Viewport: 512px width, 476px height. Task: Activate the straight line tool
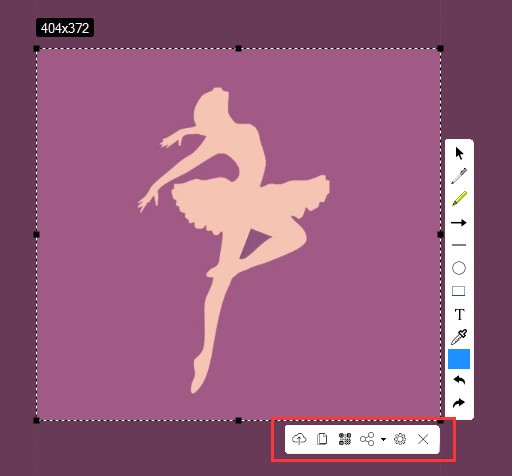(x=459, y=245)
